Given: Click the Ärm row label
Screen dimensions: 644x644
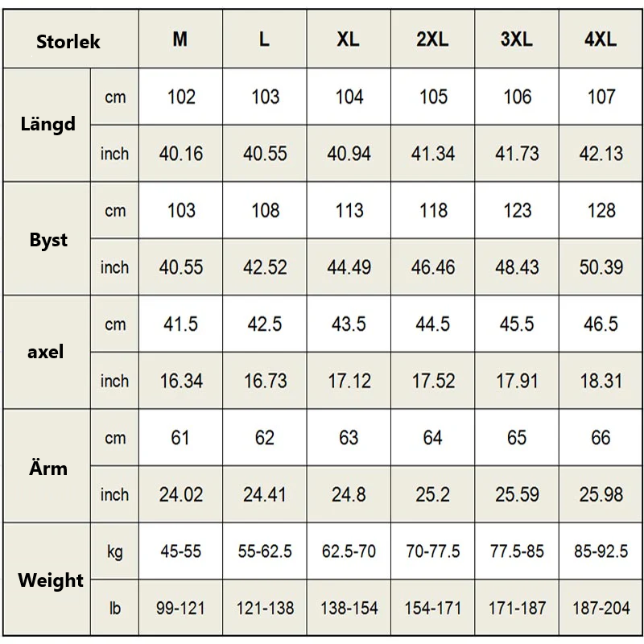Looking at the screenshot, I should [x=48, y=468].
